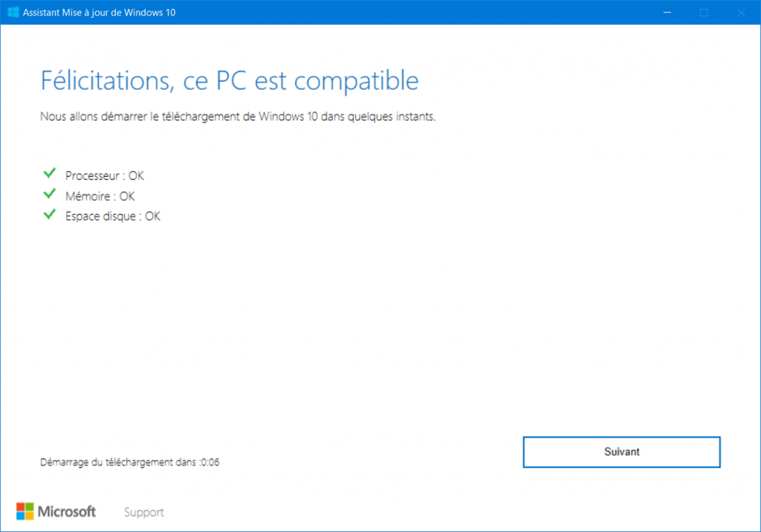The width and height of the screenshot is (761, 532).
Task: Click the colored Microsoft four-square icon
Action: coord(25,512)
